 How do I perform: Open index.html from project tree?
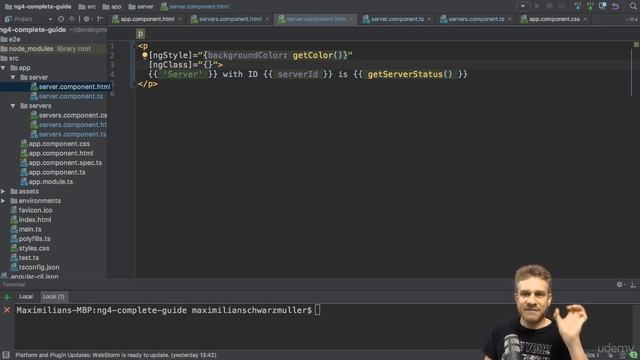coord(31,220)
